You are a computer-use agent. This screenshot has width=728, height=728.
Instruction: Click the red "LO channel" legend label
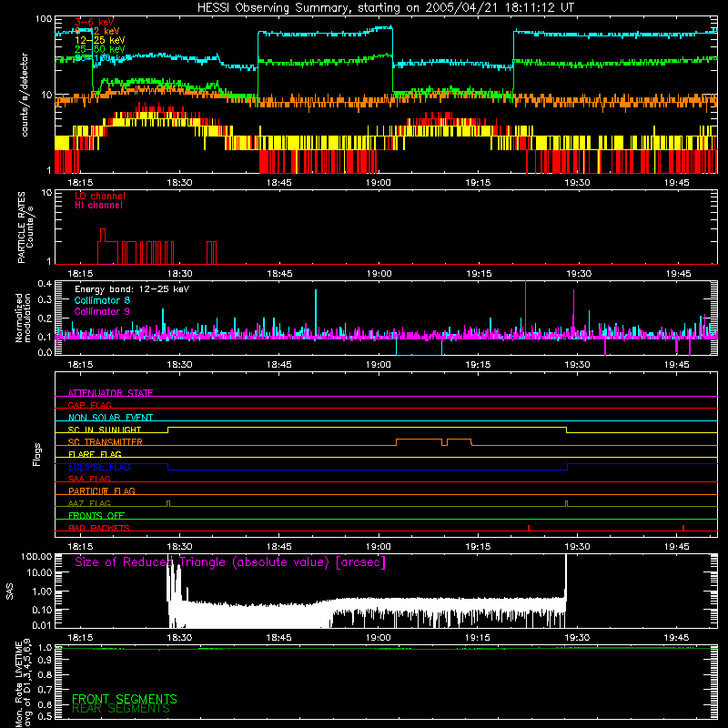coord(100,196)
